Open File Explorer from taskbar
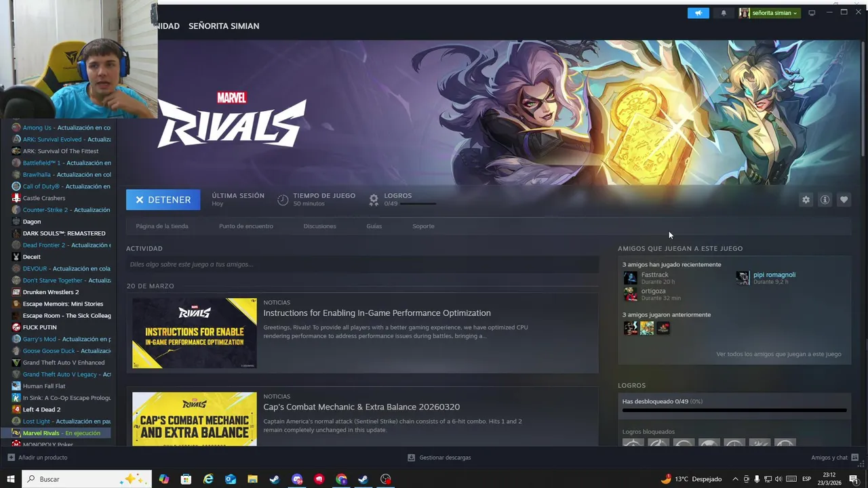 tap(252, 479)
